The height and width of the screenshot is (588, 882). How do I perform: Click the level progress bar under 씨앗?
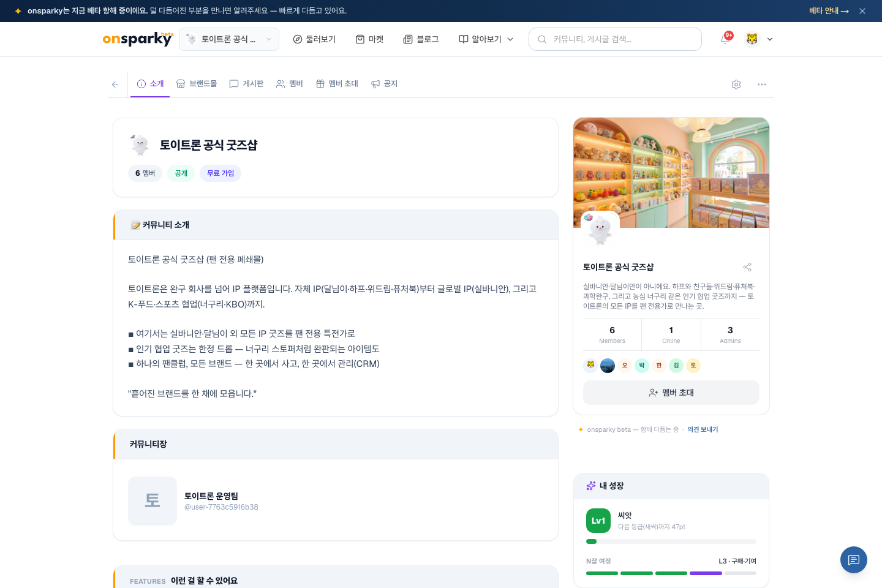pos(671,541)
